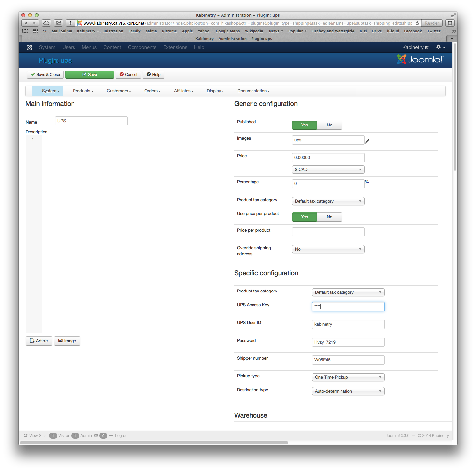Expand the HikaShop Products menu
The width and height of the screenshot is (476, 471).
click(x=83, y=91)
